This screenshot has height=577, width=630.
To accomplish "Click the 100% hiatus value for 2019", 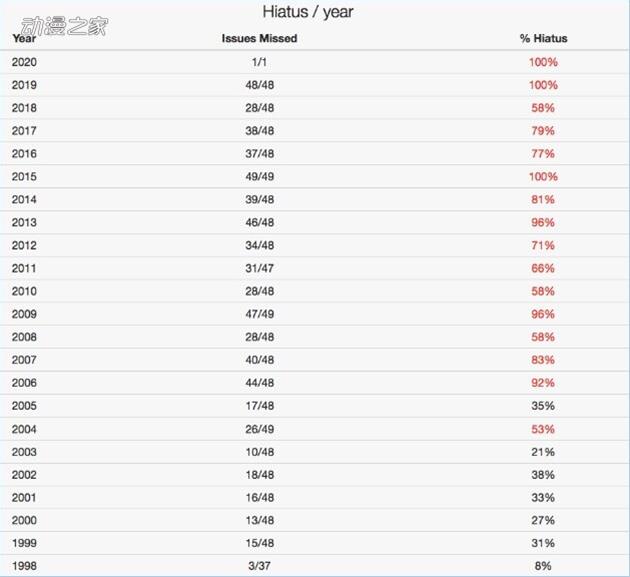I will [543, 85].
